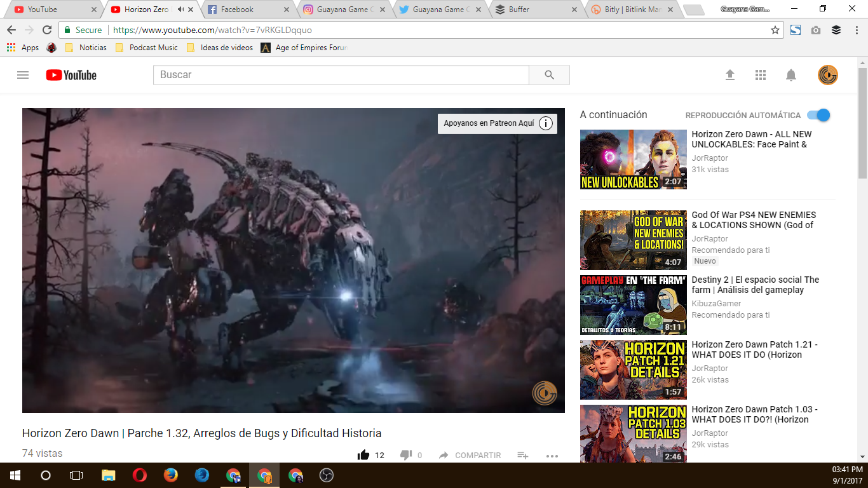The height and width of the screenshot is (488, 868).
Task: Open the Apps shortcut in bookmarks bar
Action: (x=23, y=48)
